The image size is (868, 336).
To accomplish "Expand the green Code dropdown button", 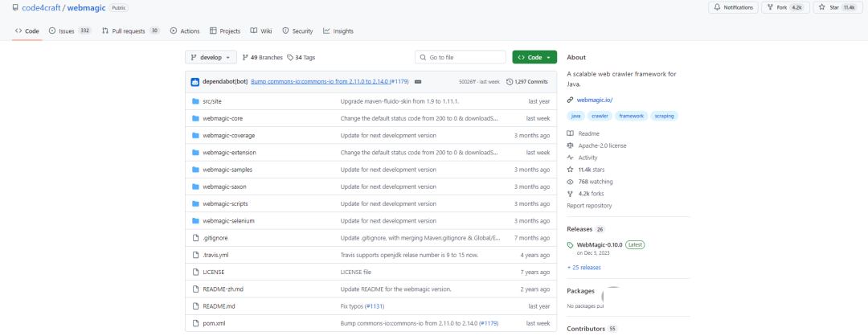I will click(x=534, y=58).
